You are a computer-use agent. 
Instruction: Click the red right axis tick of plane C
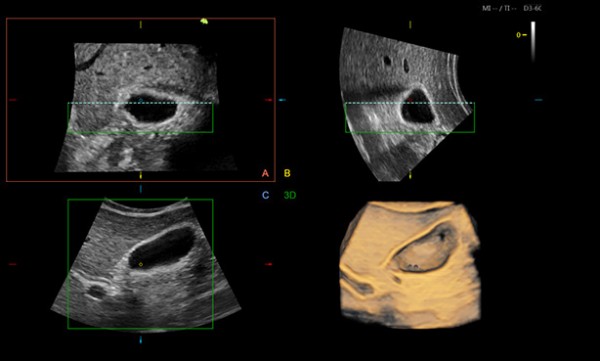click(x=269, y=264)
